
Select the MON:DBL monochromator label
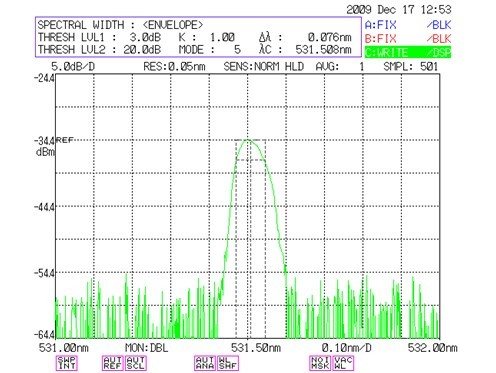tap(146, 348)
